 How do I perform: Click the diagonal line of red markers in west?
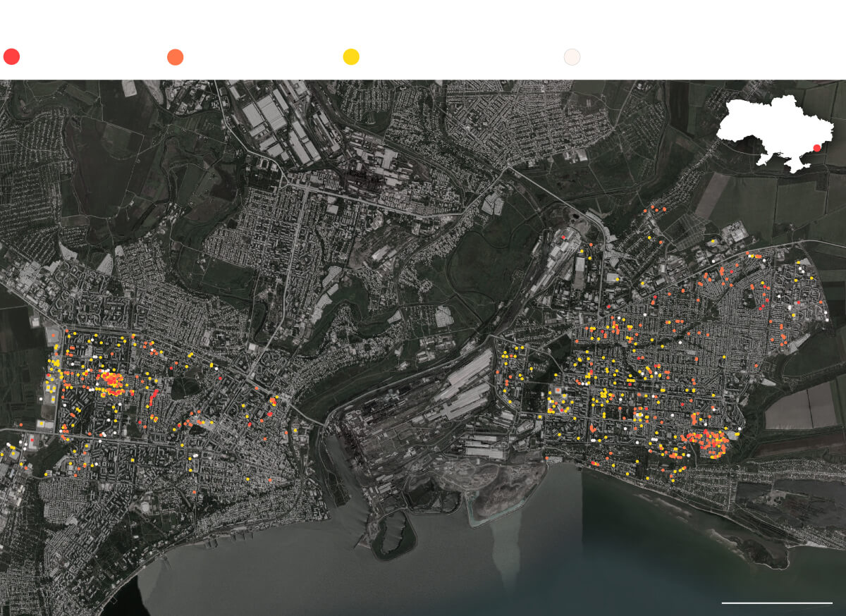[153, 397]
